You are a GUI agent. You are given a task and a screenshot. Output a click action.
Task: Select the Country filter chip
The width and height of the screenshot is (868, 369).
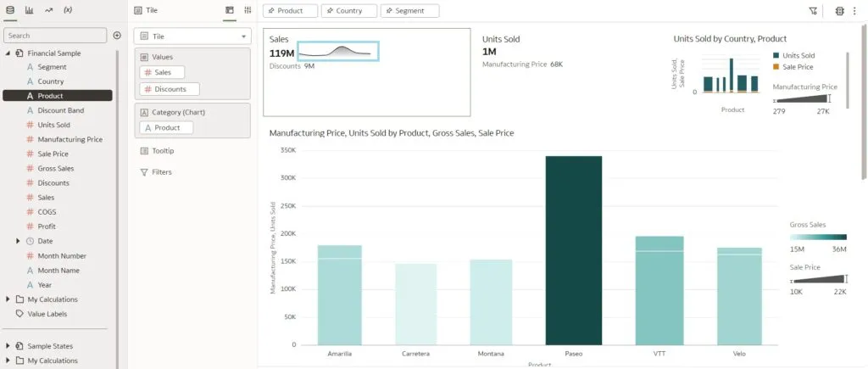(348, 11)
